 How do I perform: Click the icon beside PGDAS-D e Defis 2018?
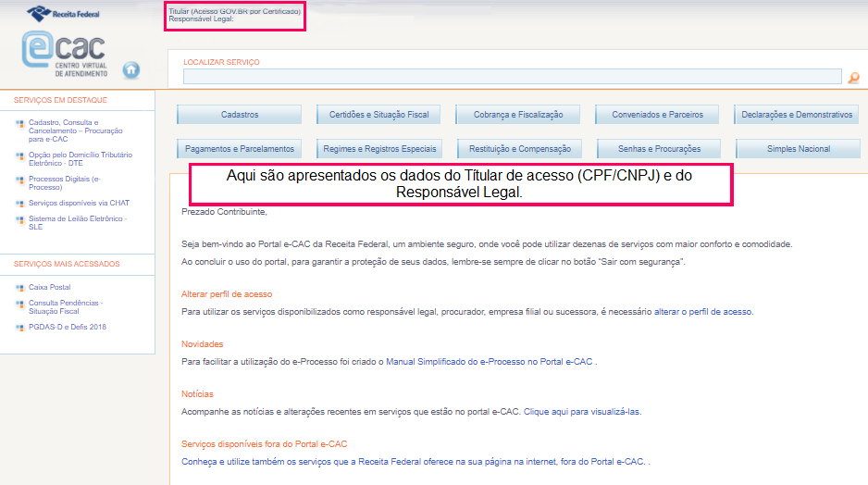(x=20, y=327)
